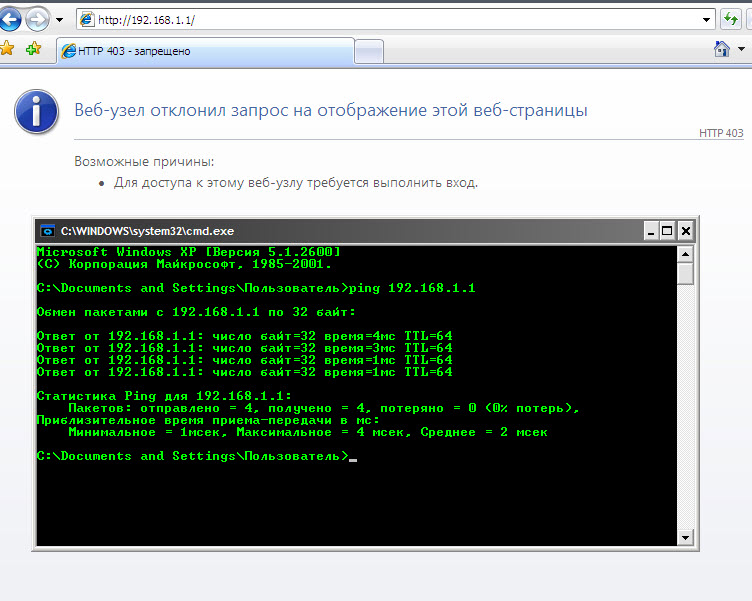Click the cmd.exe title bar text
Viewport: 752px width, 601px height.
pos(147,231)
